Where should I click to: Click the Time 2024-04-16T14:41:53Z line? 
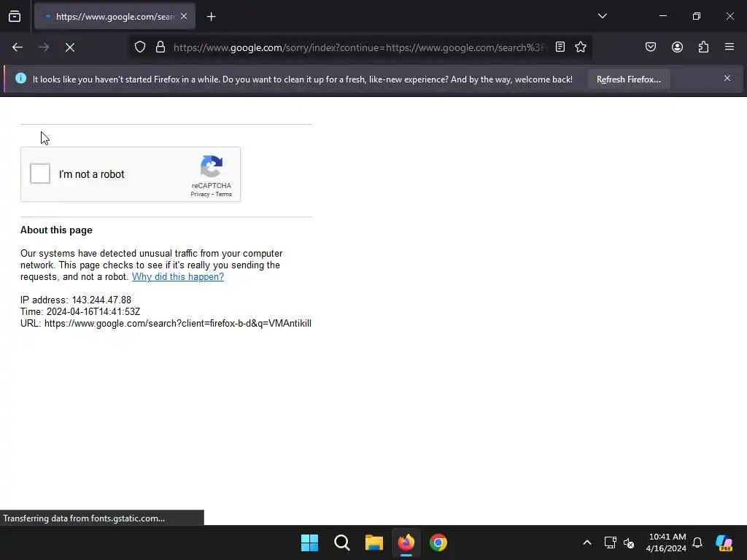[x=80, y=312]
